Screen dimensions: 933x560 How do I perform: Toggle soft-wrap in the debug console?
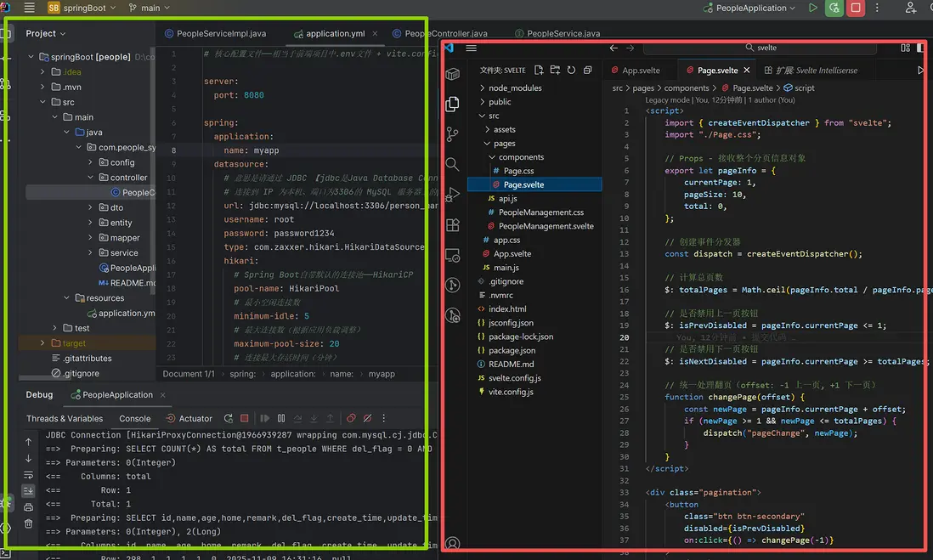click(28, 474)
